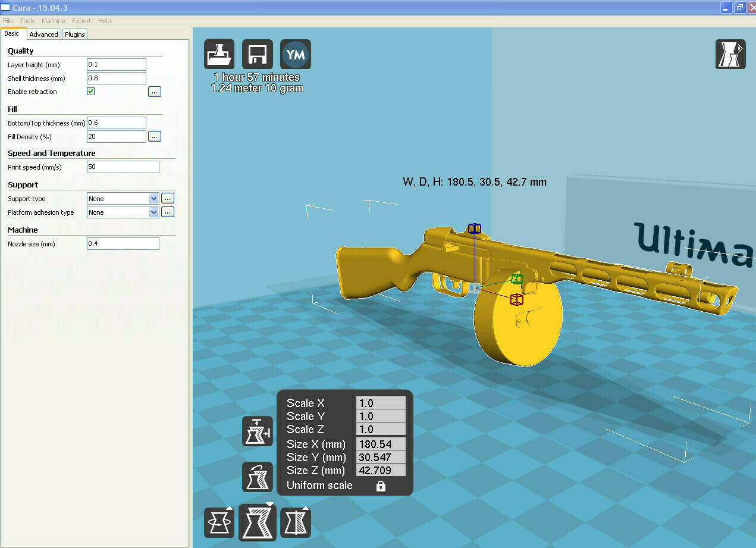
Task: Select the Scale tool icon
Action: (x=257, y=522)
